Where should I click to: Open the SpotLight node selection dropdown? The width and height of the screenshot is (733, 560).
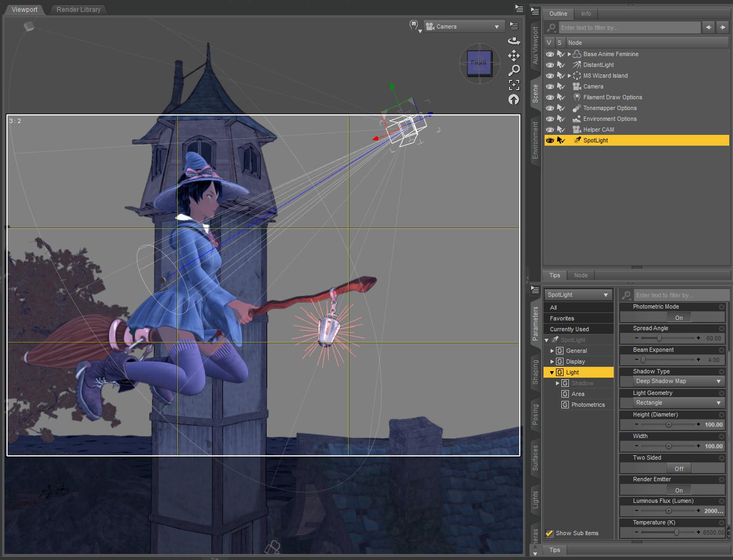[x=579, y=295]
